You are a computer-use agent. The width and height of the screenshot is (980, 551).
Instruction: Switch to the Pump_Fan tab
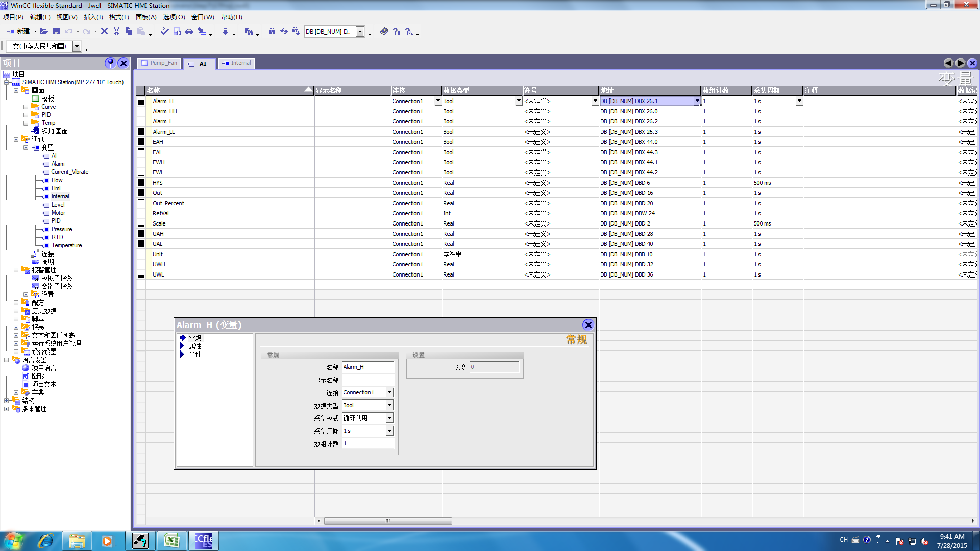click(159, 63)
